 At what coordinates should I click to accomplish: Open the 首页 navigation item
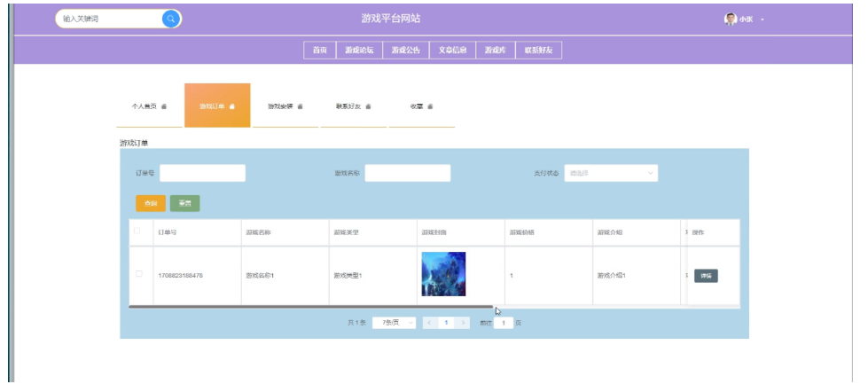[x=319, y=51]
